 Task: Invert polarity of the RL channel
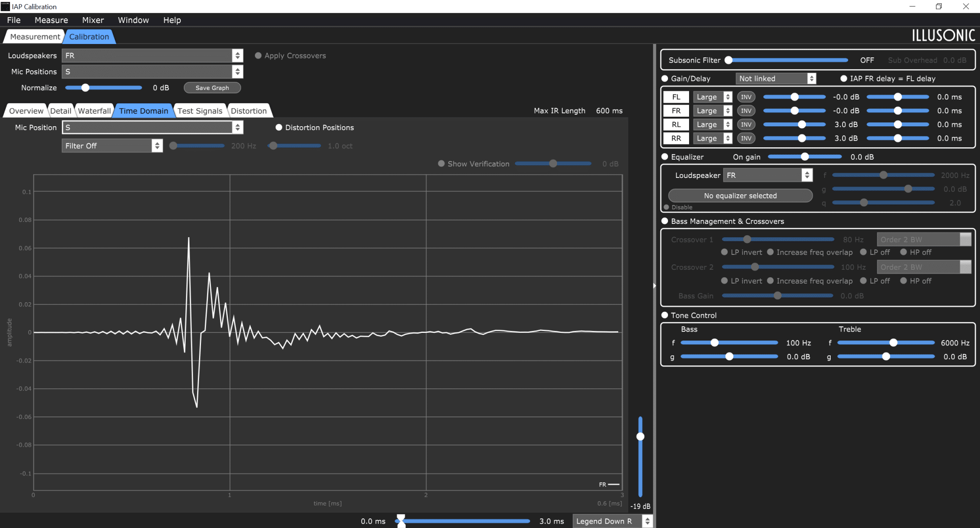[746, 124]
